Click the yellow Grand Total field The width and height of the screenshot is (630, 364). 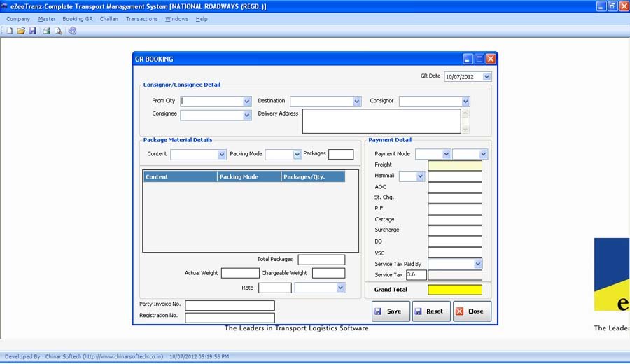click(x=455, y=290)
